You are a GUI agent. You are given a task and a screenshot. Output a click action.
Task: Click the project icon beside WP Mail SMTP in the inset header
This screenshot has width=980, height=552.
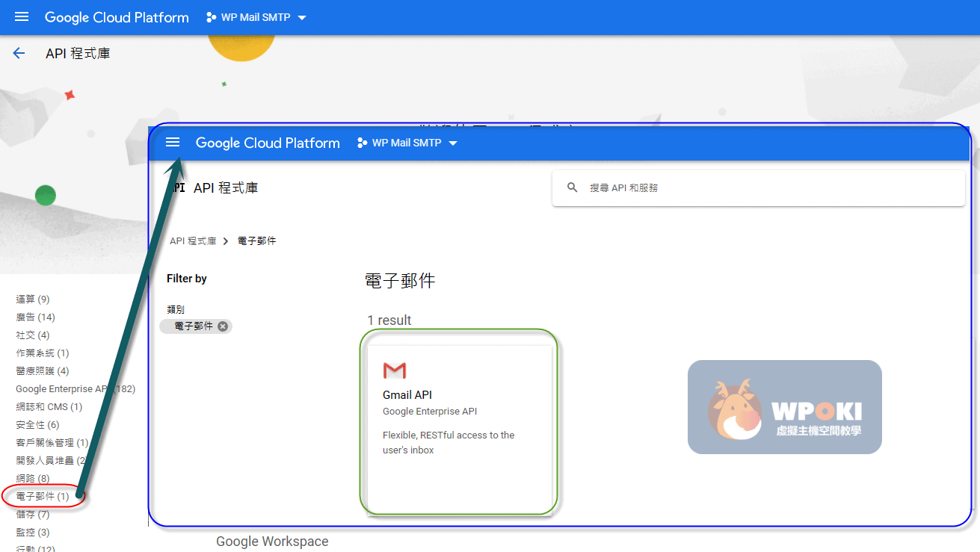[362, 143]
